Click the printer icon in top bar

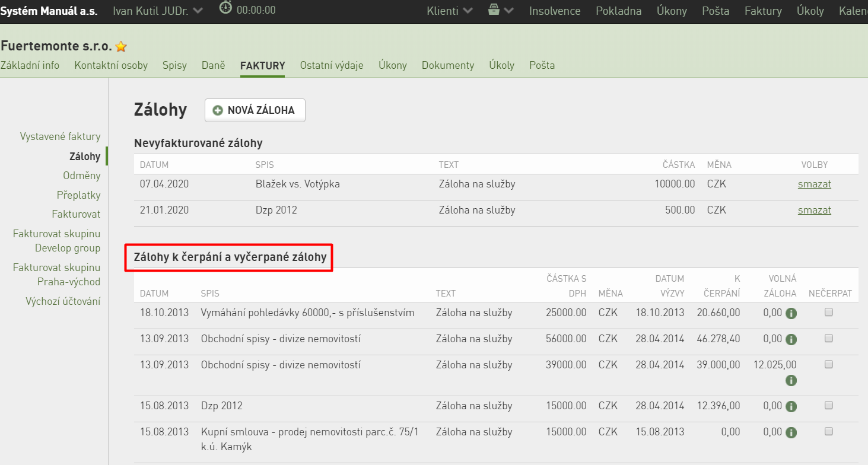tap(494, 10)
